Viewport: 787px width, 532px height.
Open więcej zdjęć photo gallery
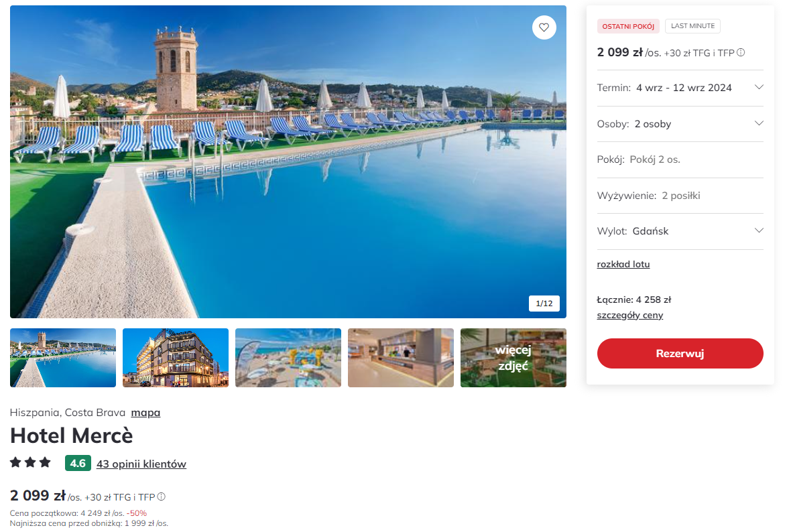(513, 358)
